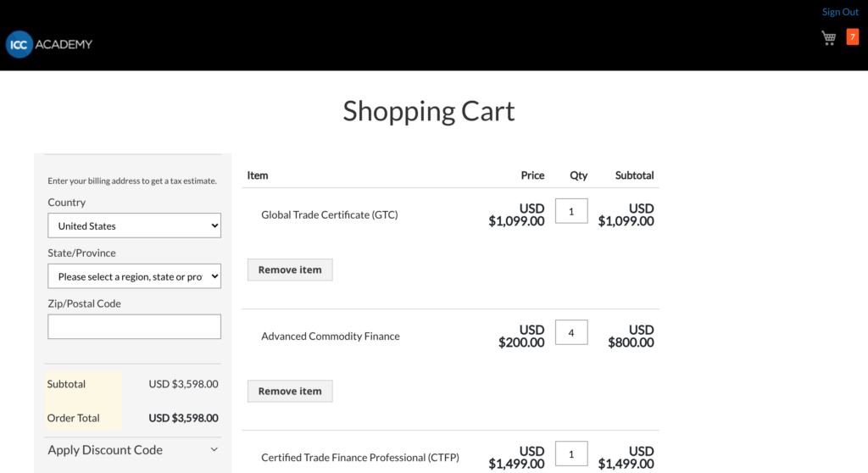Remove the Advanced Commodity Finance item
868x473 pixels.
290,391
